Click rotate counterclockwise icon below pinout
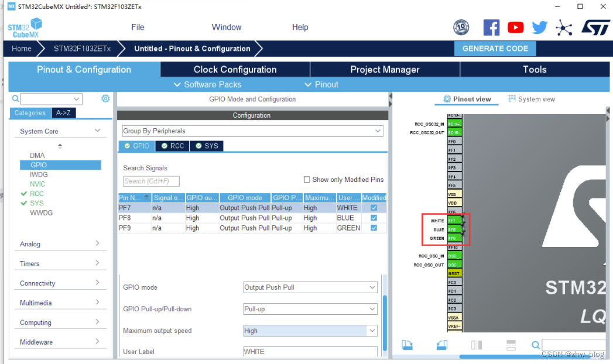Image resolution: width=613 pixels, height=364 pixels. pos(442,345)
